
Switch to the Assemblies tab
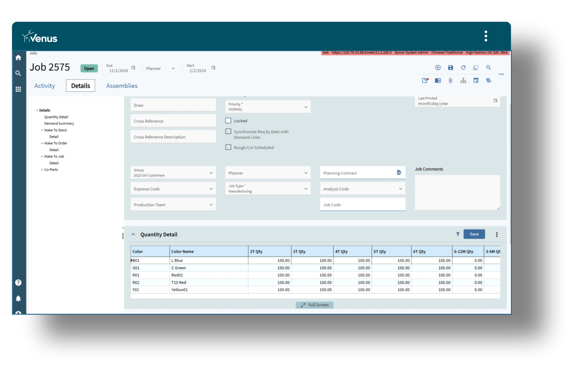pos(122,86)
